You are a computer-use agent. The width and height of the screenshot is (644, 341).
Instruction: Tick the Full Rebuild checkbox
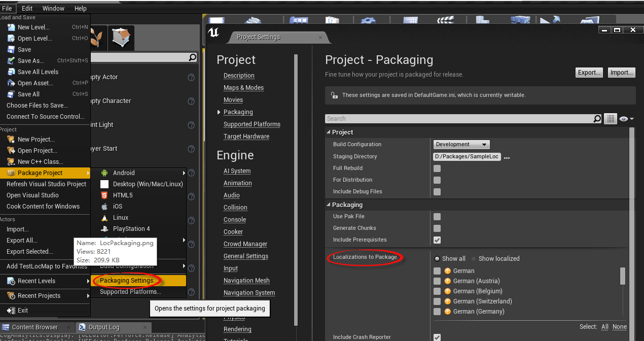[x=437, y=168]
